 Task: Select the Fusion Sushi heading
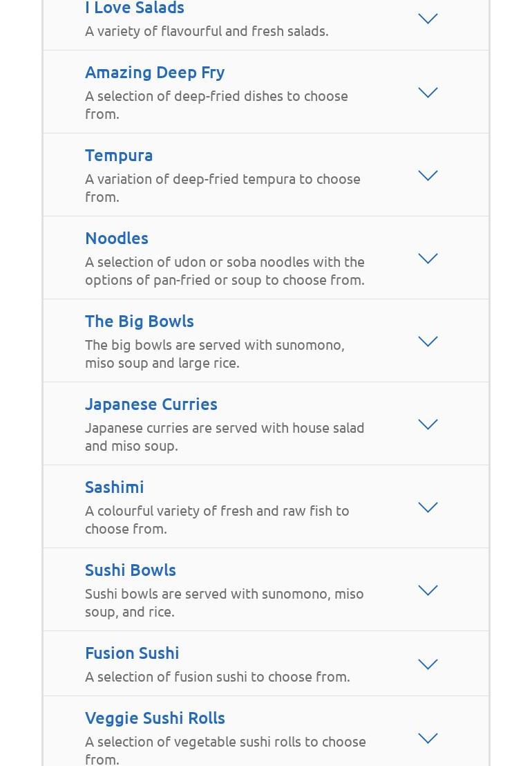point(132,653)
